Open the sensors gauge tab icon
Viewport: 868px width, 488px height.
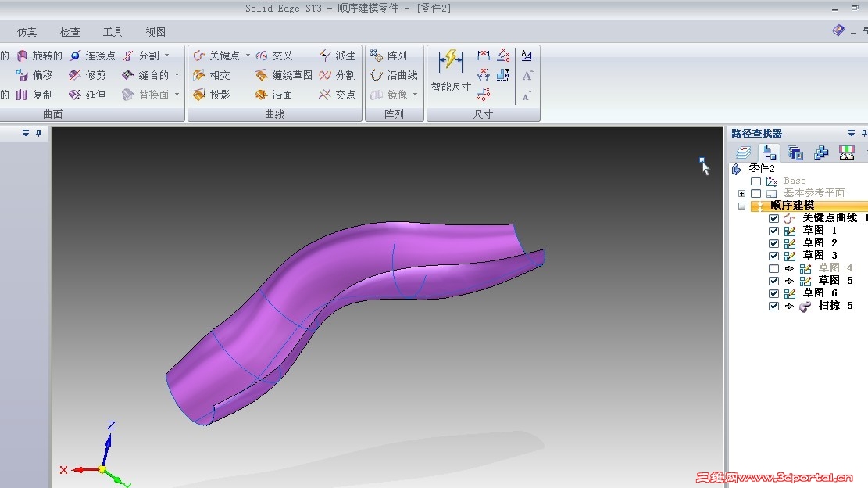coord(847,152)
